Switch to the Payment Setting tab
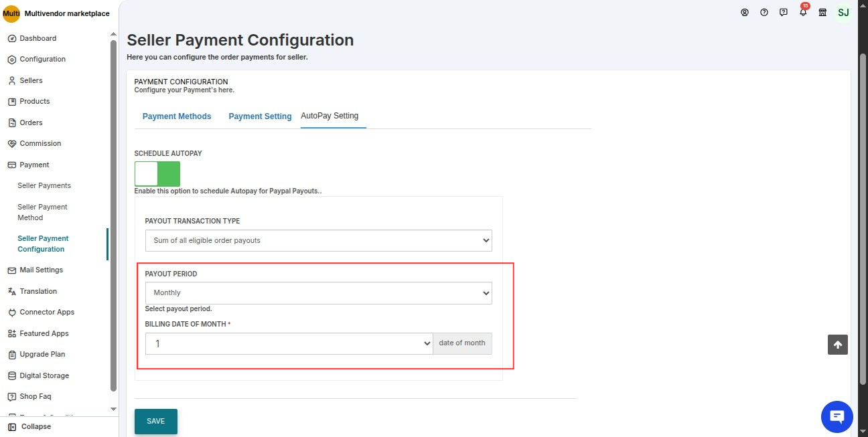 point(260,116)
